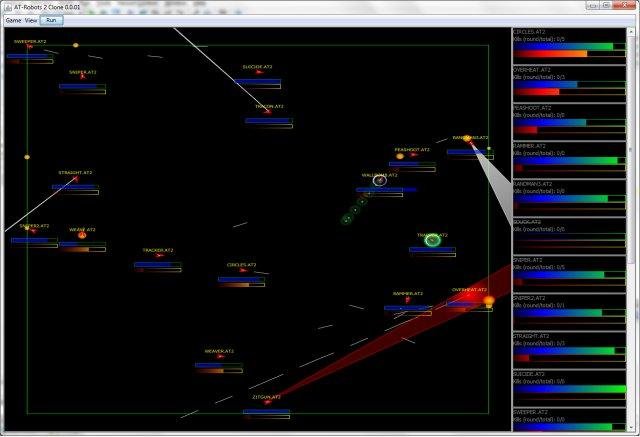Click the kills counter under CIRCLES.AT2
The height and width of the screenshot is (437, 640).
click(539, 39)
